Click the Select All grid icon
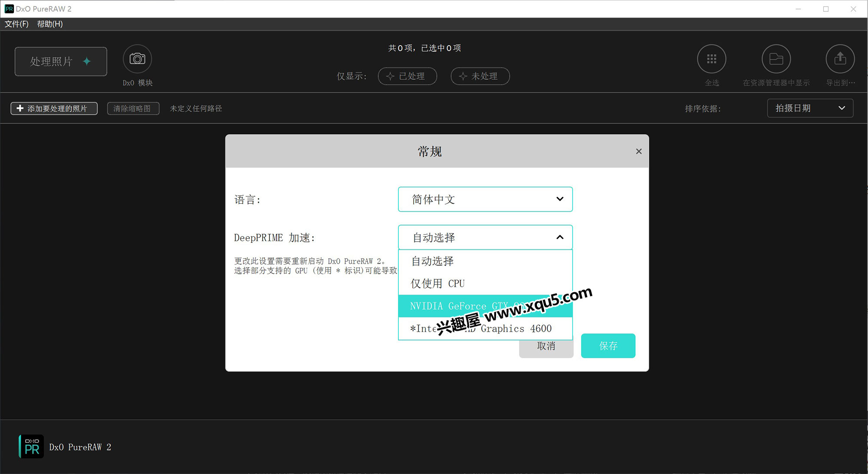The image size is (868, 474). [711, 59]
